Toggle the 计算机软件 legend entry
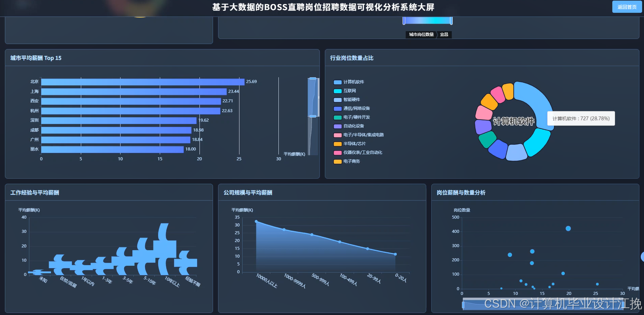The width and height of the screenshot is (644, 315). [x=349, y=82]
